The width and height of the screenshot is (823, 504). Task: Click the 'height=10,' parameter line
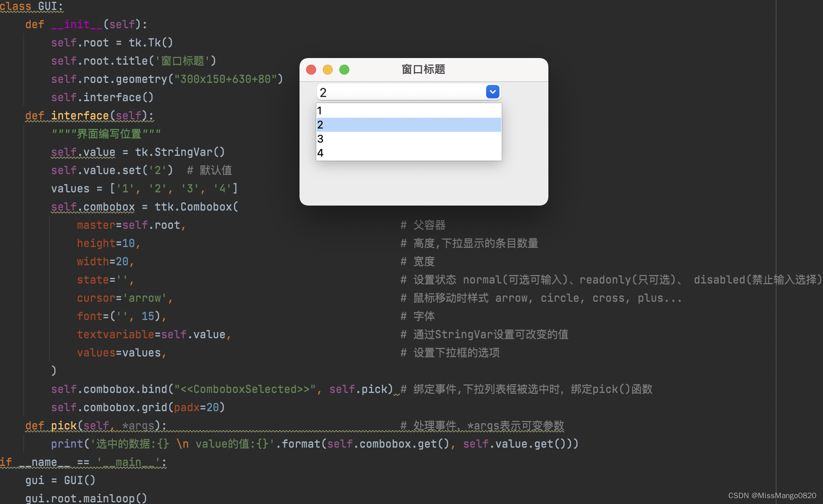click(x=109, y=243)
